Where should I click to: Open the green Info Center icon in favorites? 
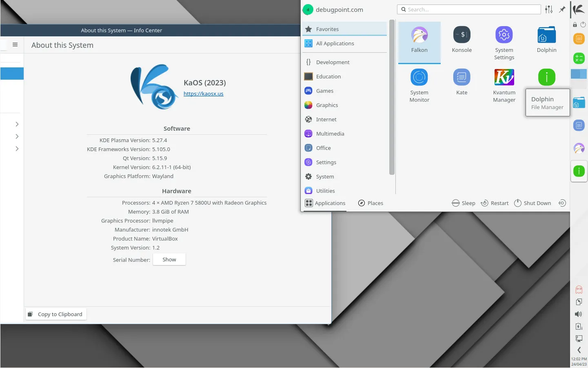coord(546,77)
